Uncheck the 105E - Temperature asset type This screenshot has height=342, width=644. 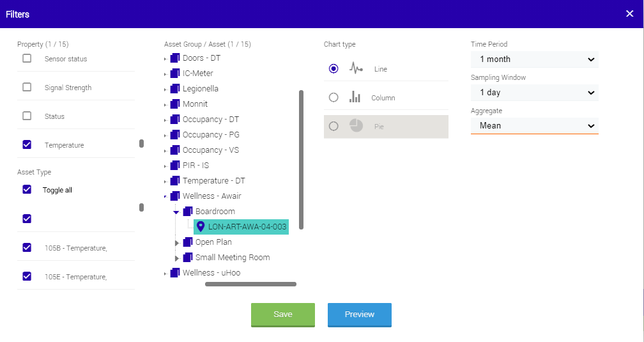(27, 276)
